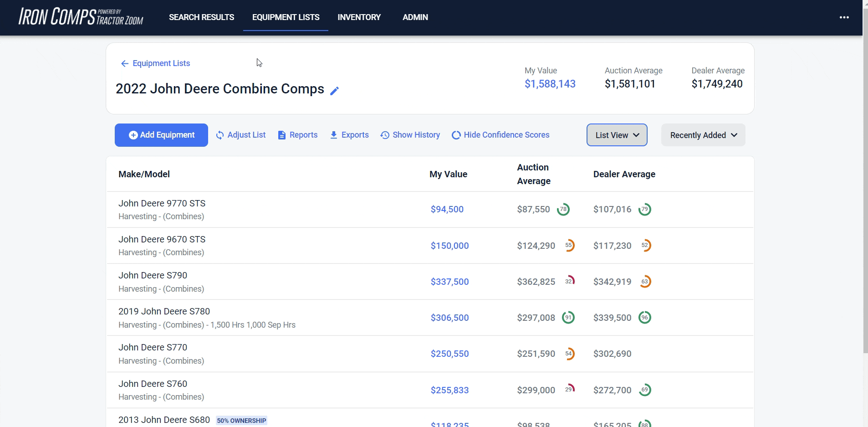Click the John Deere 9770 STS row title
Screen dimensions: 868x427
tap(162, 203)
